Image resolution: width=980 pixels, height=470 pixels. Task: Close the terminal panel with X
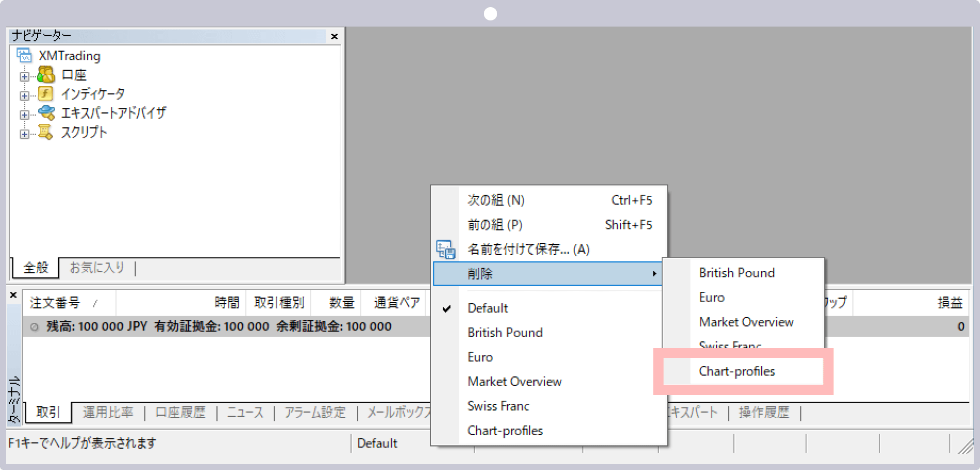pyautogui.click(x=14, y=295)
